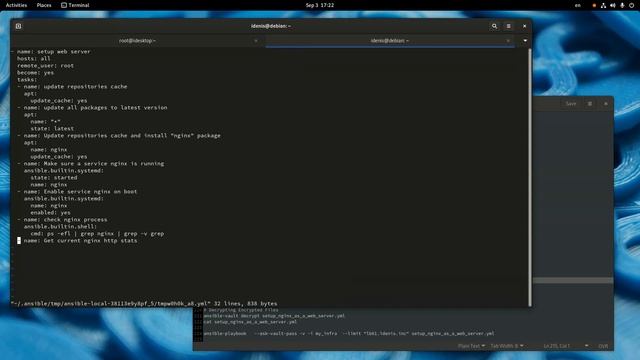Switch to the root@idesktop terminal tab

tap(137, 41)
